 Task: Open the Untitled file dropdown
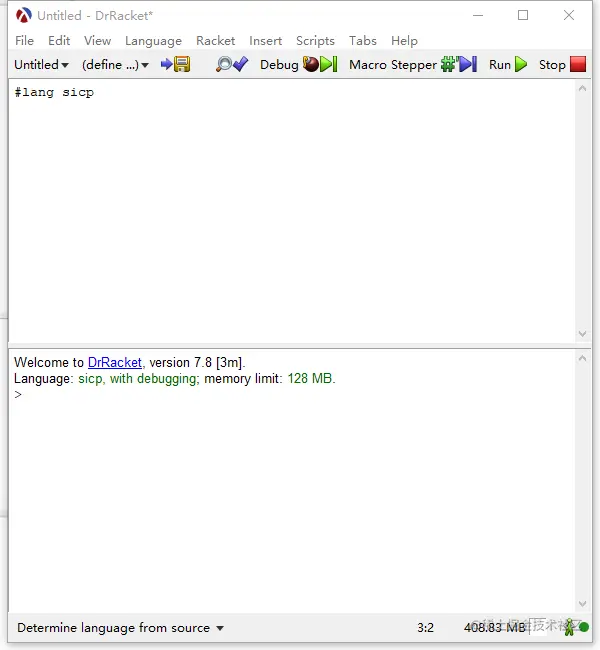coord(41,65)
